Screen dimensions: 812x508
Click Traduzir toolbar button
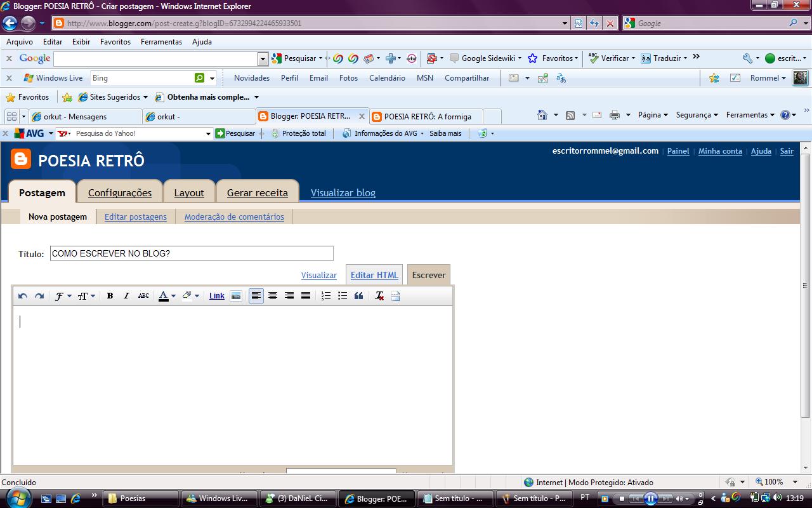(x=664, y=58)
